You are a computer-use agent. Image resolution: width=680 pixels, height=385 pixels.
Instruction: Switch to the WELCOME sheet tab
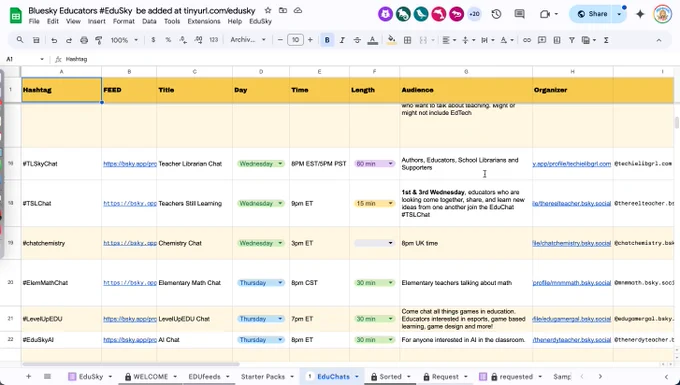[x=150, y=376]
